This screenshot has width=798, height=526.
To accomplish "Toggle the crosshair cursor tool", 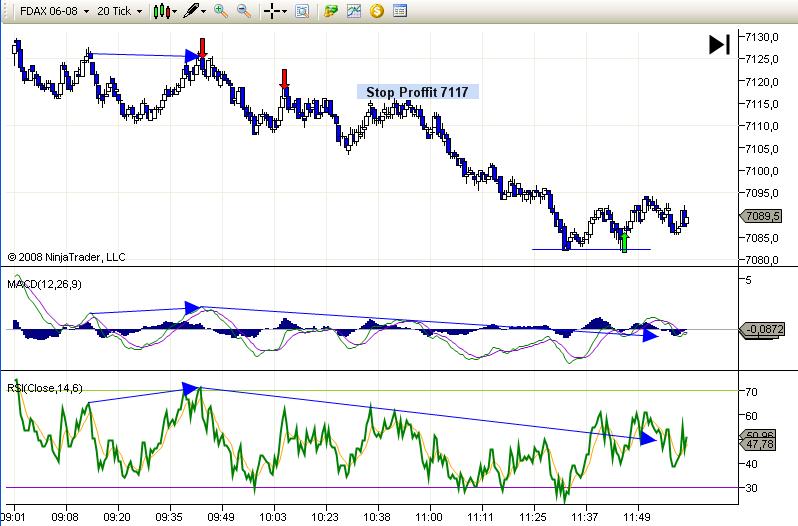I will pos(270,12).
